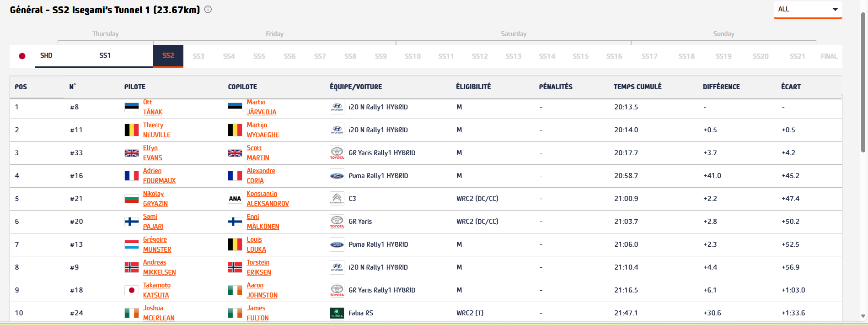
Task: Open the ALL category filter dropdown
Action: (808, 10)
